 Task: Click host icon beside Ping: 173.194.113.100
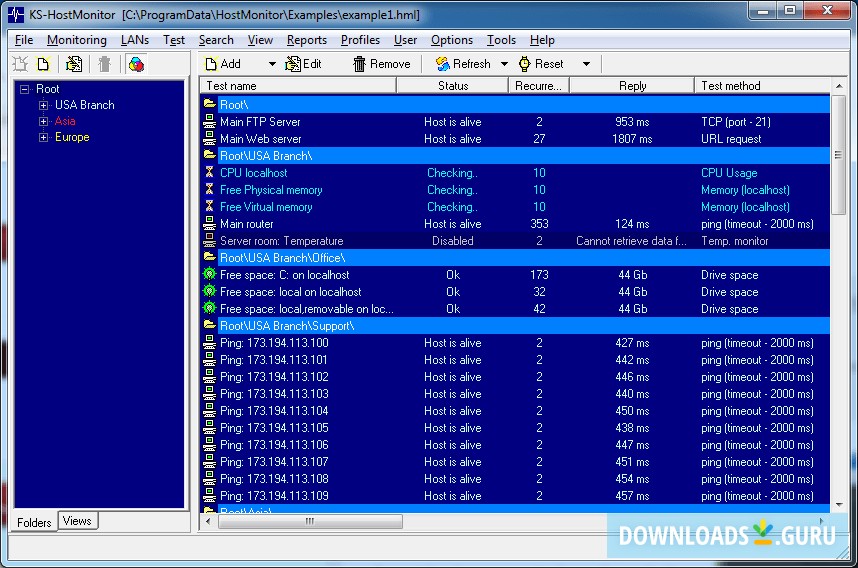[x=209, y=343]
